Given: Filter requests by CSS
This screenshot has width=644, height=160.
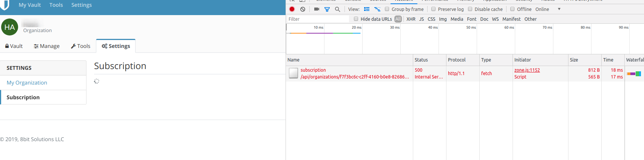Looking at the screenshot, I should 431,19.
